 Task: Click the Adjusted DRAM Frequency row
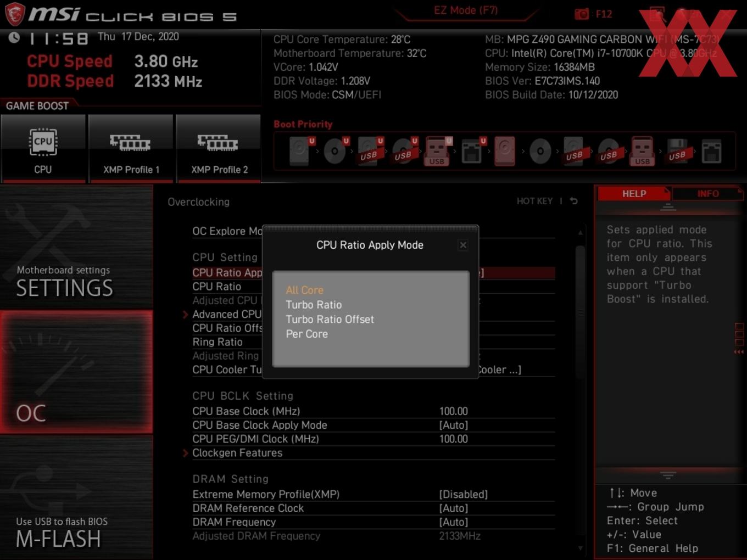374,536
